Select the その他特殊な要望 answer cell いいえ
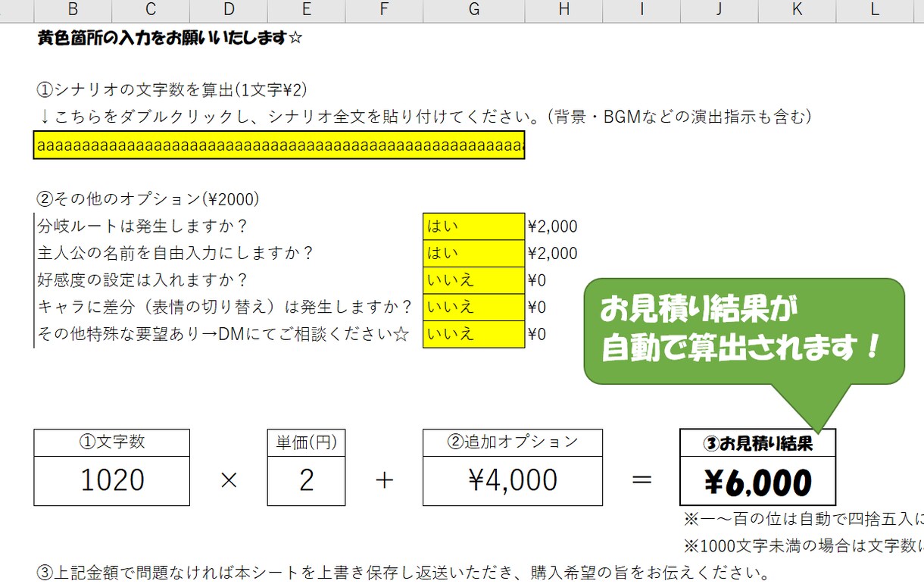924x584 pixels. 474,334
